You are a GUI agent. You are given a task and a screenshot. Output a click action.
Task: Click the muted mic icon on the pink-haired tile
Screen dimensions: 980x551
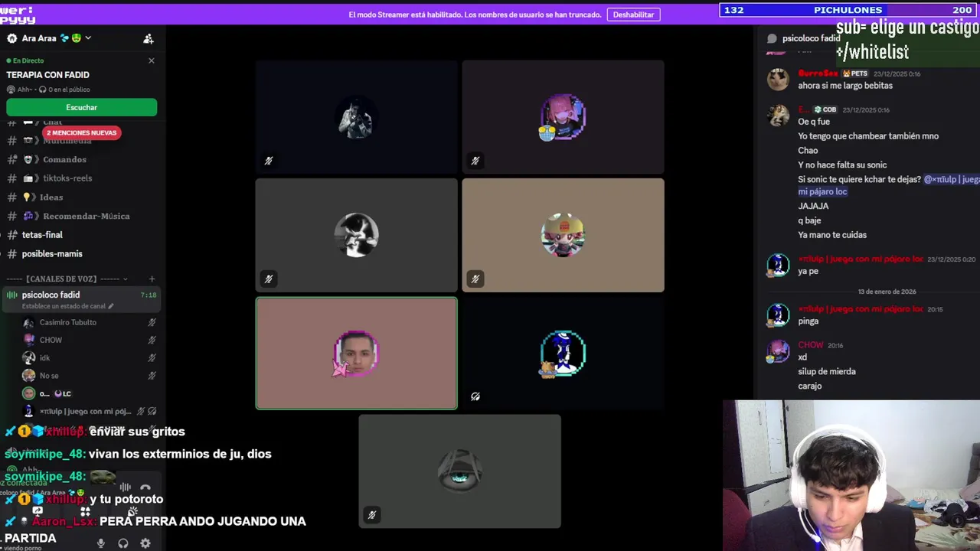pos(475,161)
